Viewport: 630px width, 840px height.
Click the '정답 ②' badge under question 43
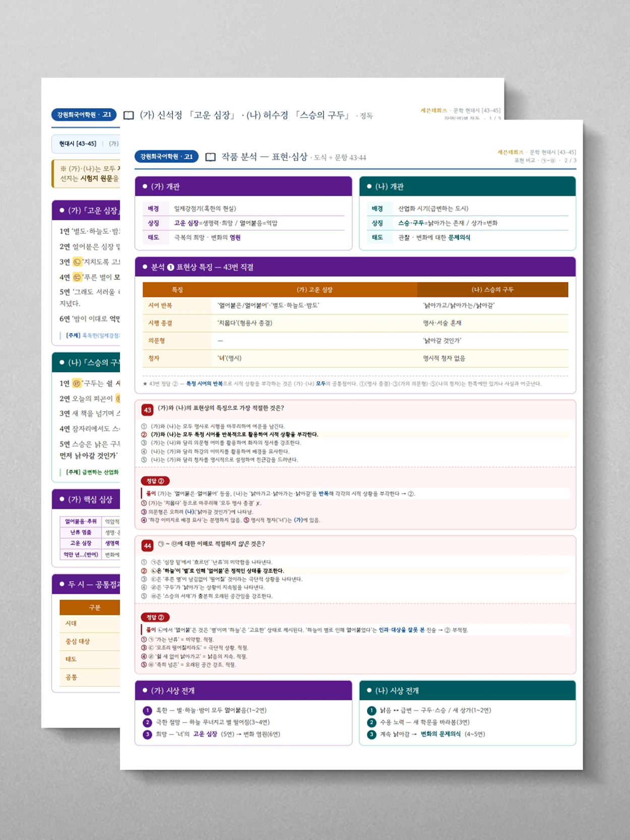click(x=155, y=481)
